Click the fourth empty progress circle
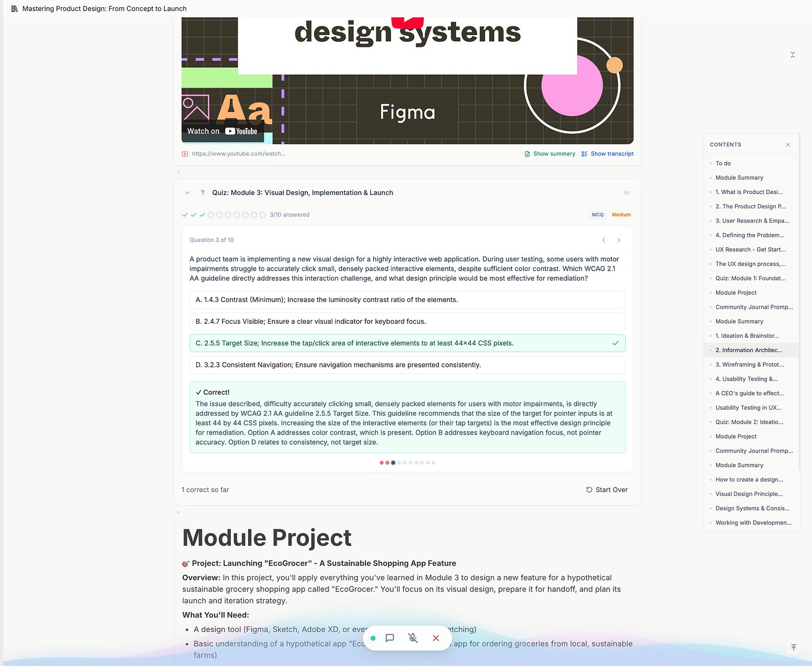Image resolution: width=812 pixels, height=666 pixels. click(236, 215)
